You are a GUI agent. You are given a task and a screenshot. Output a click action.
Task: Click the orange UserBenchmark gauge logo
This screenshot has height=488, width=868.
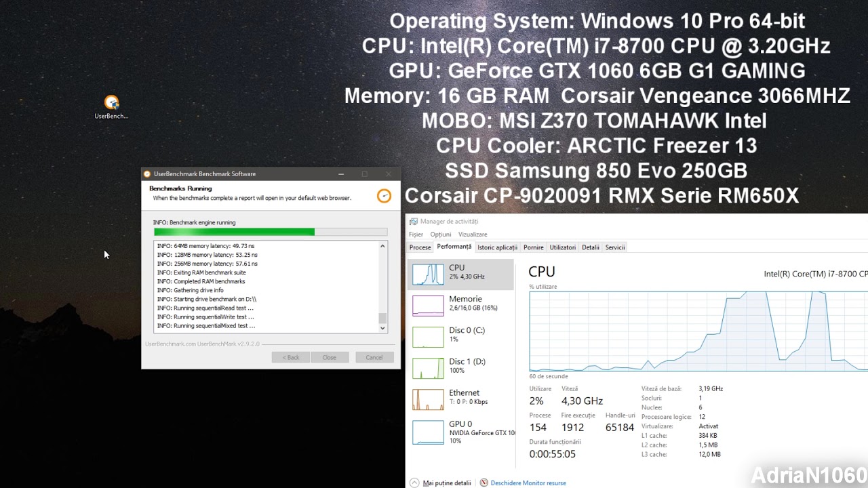[x=384, y=196]
